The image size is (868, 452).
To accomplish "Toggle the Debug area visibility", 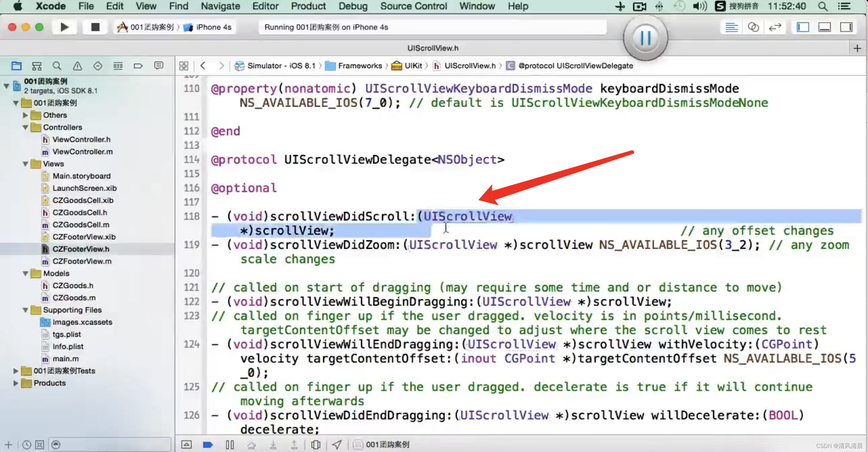I will (x=824, y=27).
